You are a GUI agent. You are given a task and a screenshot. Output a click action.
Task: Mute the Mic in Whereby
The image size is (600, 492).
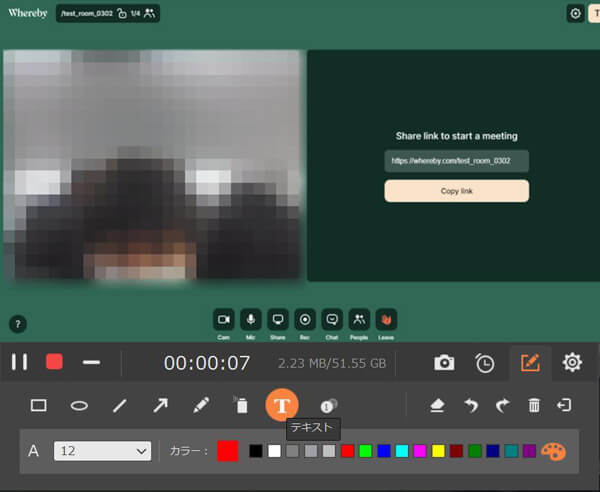click(251, 319)
